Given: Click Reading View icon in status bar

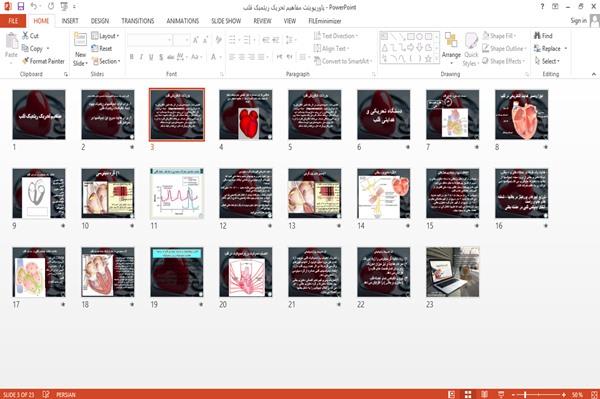Looking at the screenshot, I should pyautogui.click(x=484, y=394).
